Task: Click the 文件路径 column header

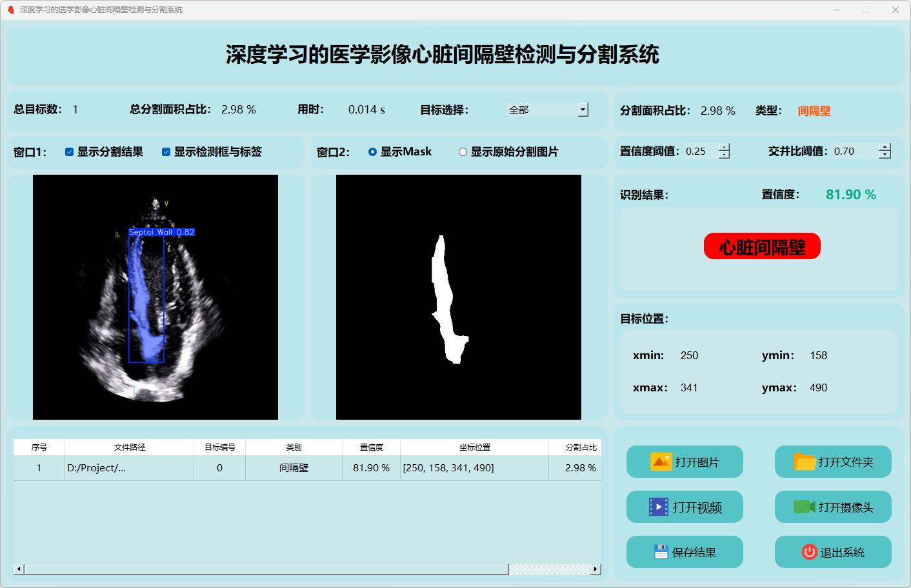Action: tap(129, 447)
